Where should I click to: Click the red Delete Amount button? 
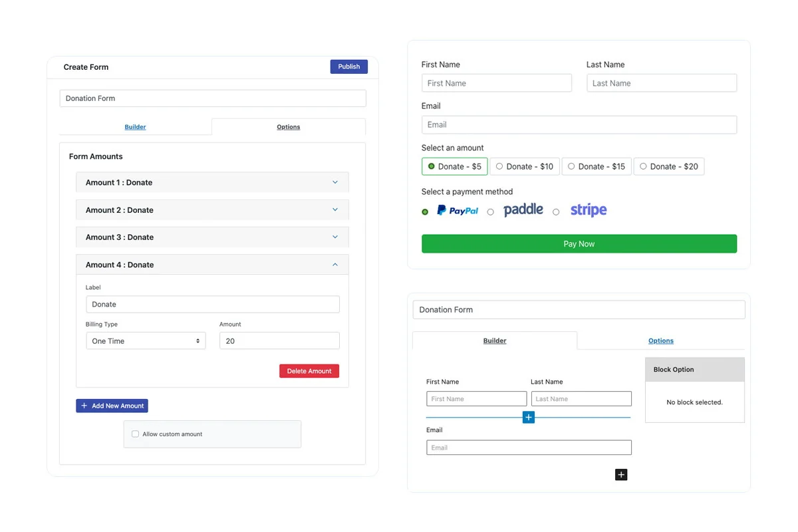click(309, 371)
